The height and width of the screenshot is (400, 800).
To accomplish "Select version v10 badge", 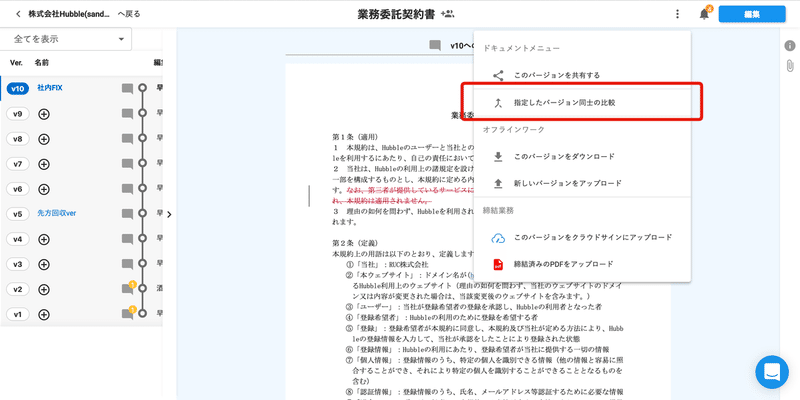I will point(18,89).
